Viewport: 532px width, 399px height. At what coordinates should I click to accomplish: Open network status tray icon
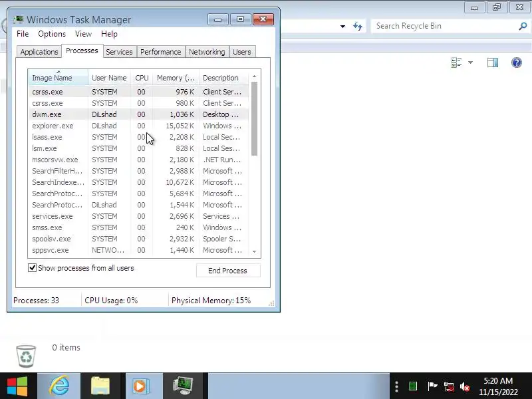click(x=448, y=386)
